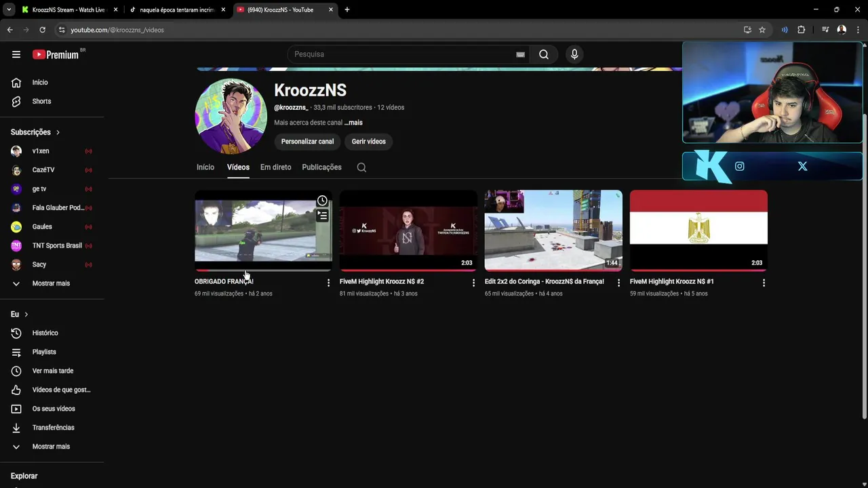Screen dimensions: 868x488
Task: Open Chrome three-dot menu
Action: coord(858,30)
